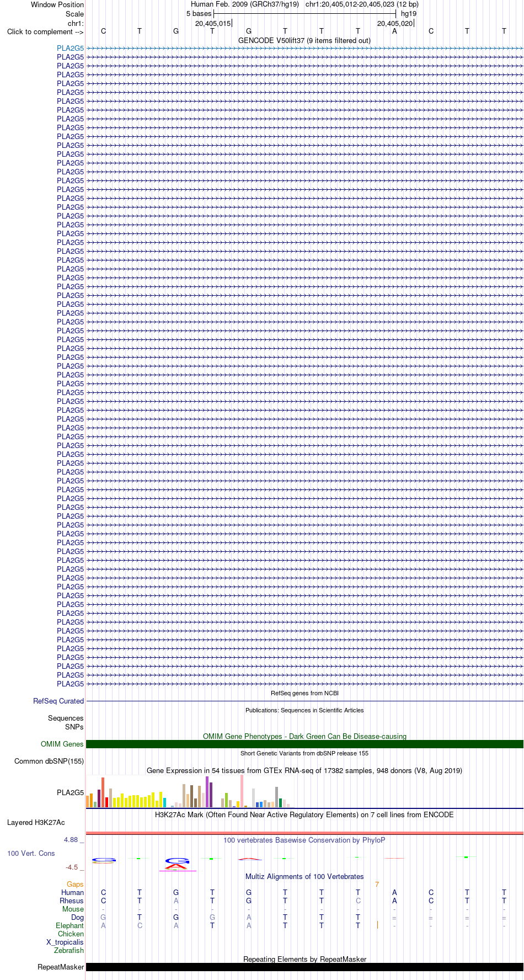
Task: Click the 'A' base in the complement sequence row
Action: click(394, 31)
